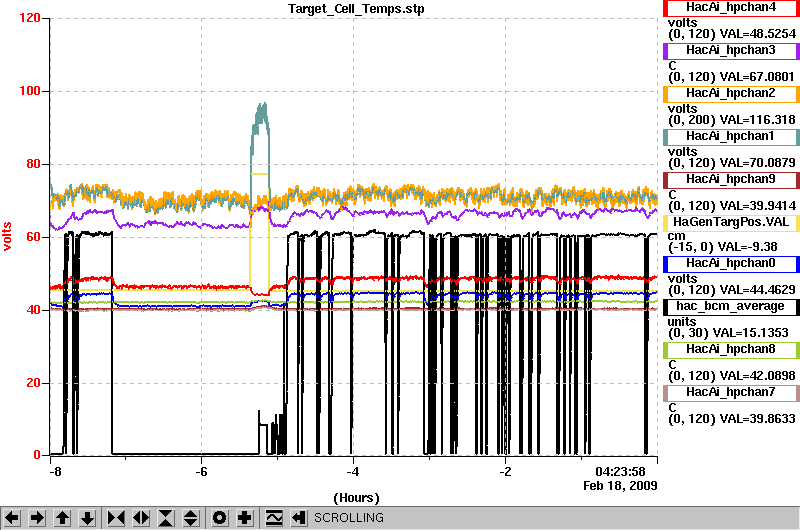This screenshot has width=800, height=530.
Task: Click the -6 x-axis tick label
Action: point(201,472)
